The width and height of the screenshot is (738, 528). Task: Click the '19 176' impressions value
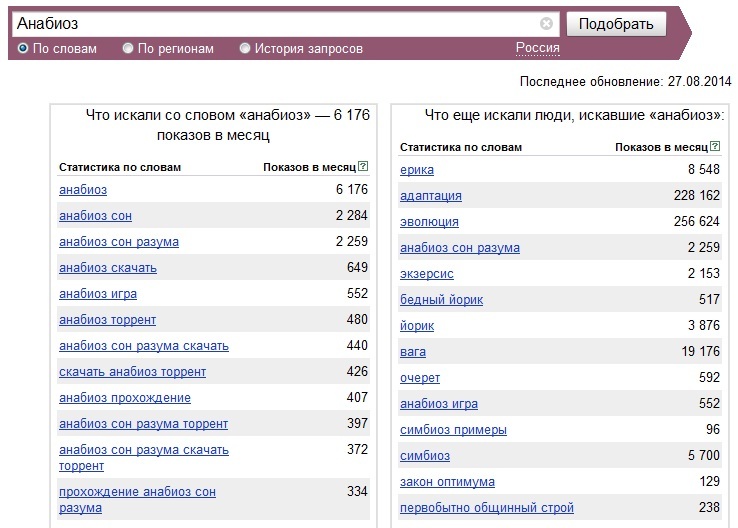(x=700, y=352)
